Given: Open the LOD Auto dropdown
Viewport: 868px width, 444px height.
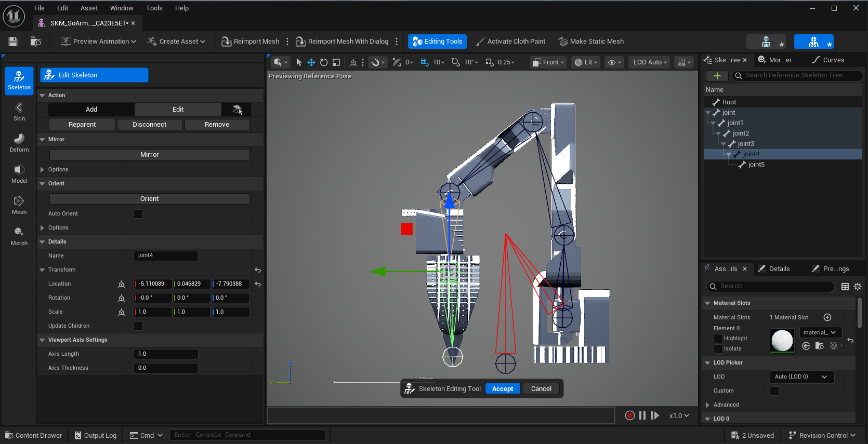Looking at the screenshot, I should (x=650, y=62).
